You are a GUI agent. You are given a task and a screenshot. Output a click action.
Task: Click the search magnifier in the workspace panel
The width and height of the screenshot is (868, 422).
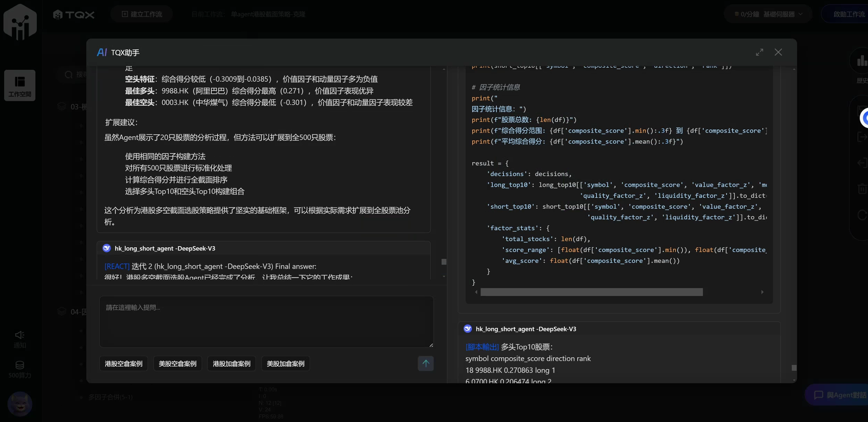click(x=68, y=74)
